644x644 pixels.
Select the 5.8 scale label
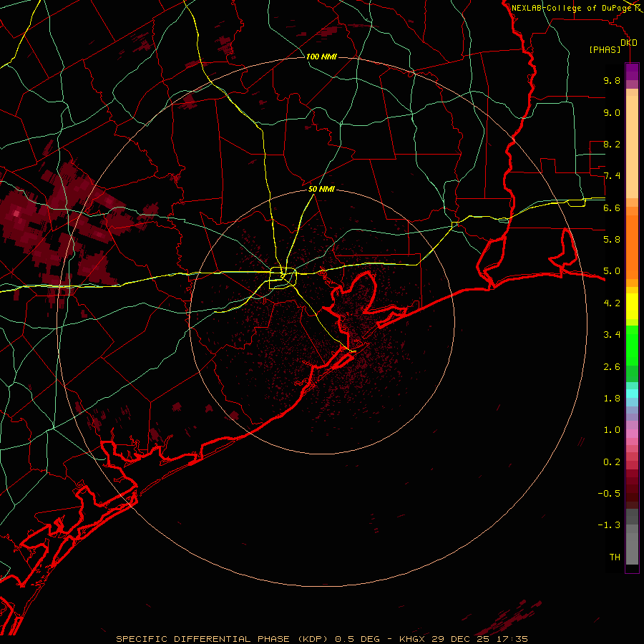[x=612, y=239]
